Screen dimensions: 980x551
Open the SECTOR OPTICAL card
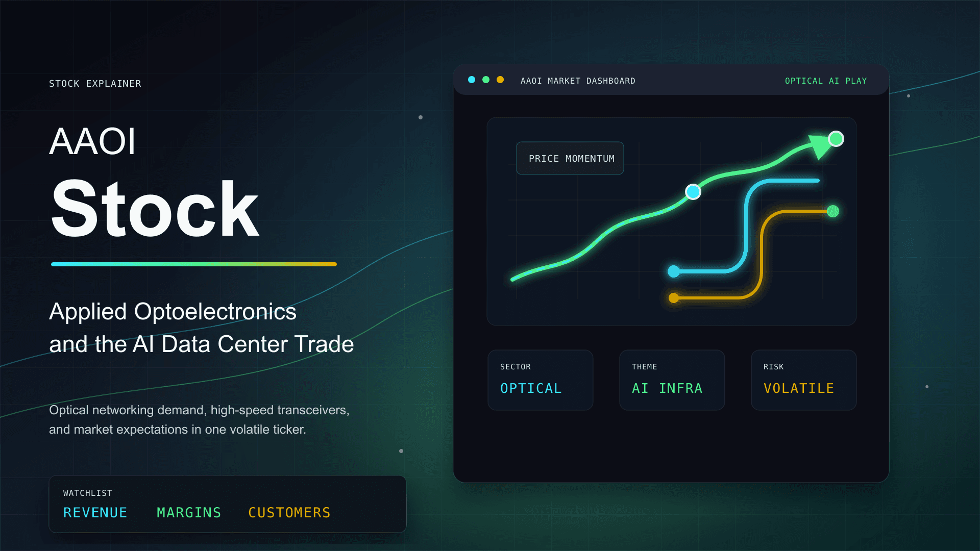[x=541, y=380]
